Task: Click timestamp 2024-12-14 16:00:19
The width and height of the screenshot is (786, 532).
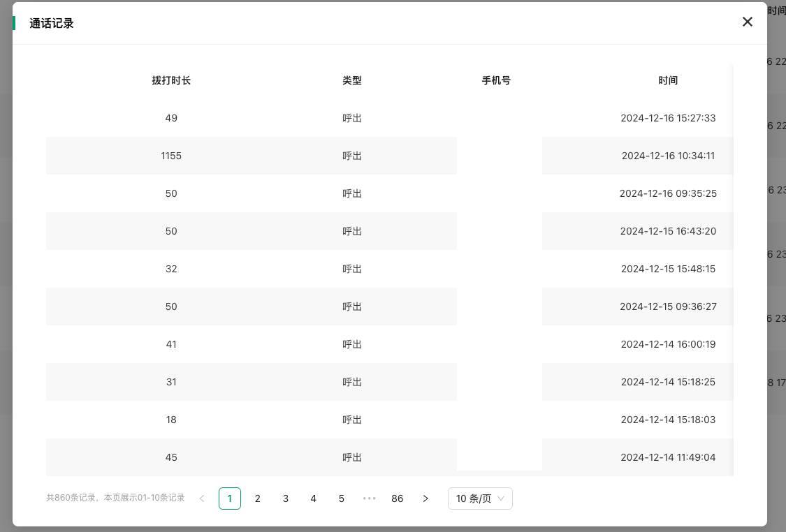Action: 668,344
